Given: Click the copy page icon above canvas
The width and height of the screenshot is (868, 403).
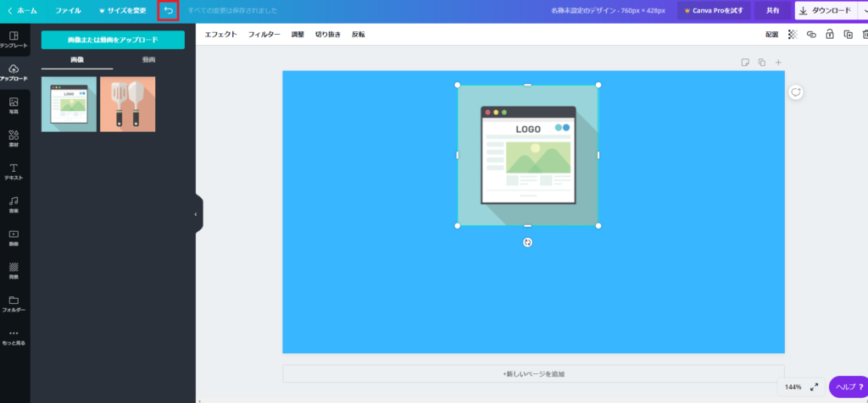Looking at the screenshot, I should pyautogui.click(x=762, y=63).
